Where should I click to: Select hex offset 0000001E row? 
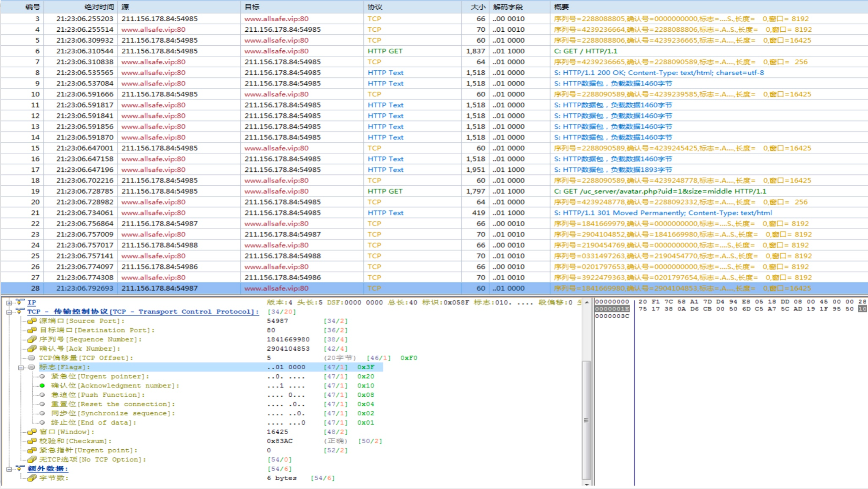(x=612, y=309)
